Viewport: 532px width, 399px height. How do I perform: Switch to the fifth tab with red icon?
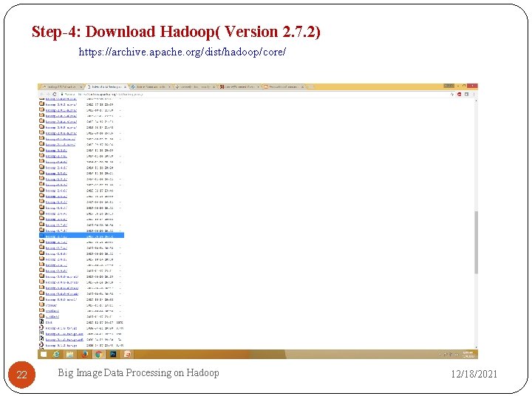[x=239, y=87]
